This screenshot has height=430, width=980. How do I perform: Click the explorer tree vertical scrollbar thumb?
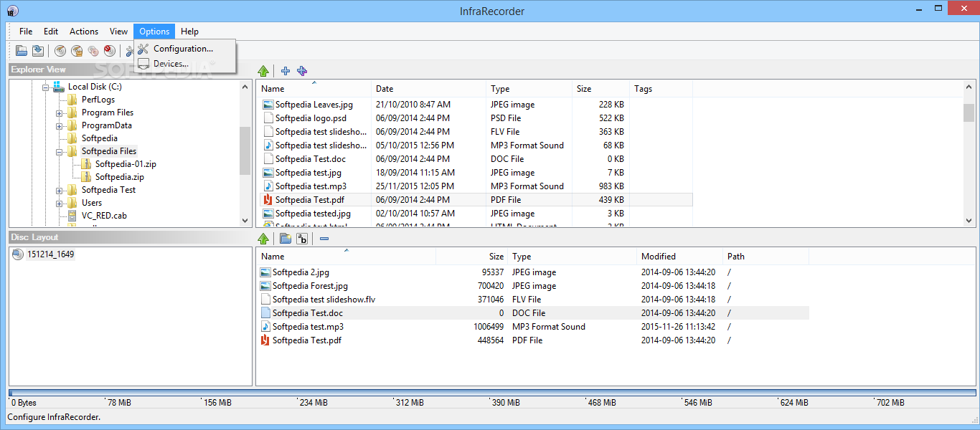coord(245,150)
